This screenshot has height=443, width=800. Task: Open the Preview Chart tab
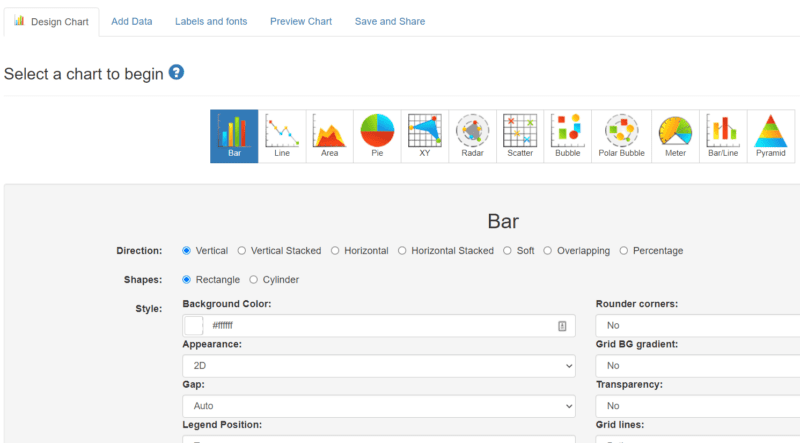click(x=301, y=21)
